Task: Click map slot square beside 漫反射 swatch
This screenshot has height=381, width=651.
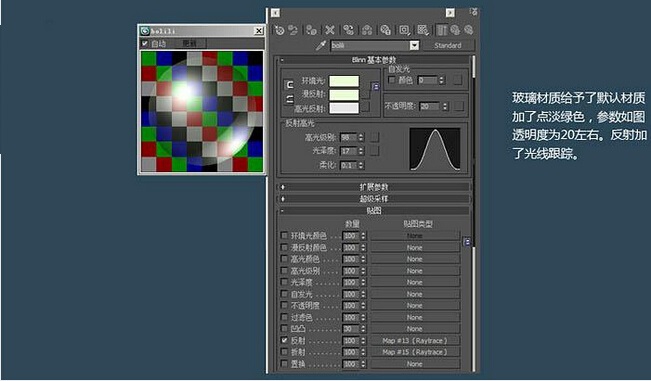Action: [365, 95]
